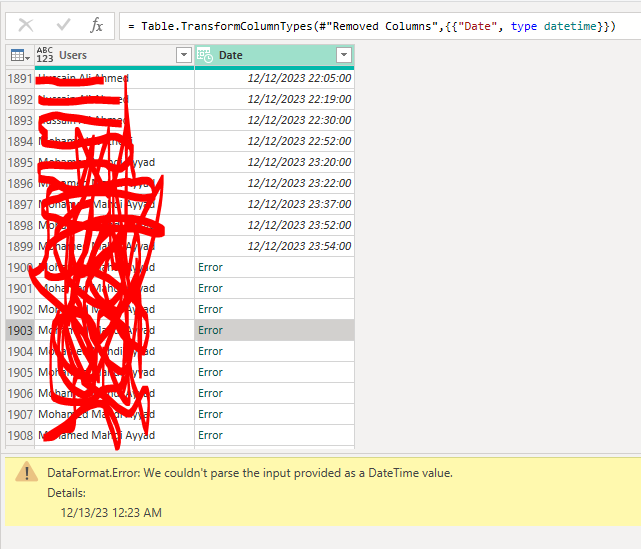Click date cell 12/12/2023 22:52:00
The height and width of the screenshot is (549, 641).
274,141
